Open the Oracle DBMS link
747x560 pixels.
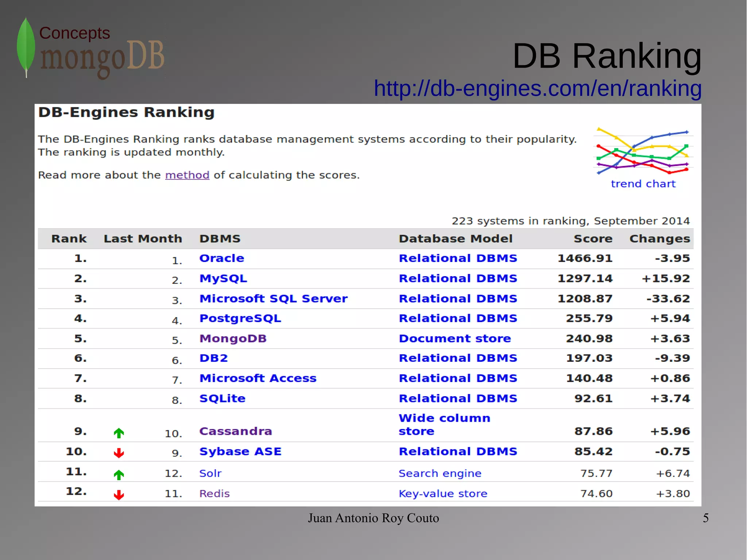pos(222,258)
